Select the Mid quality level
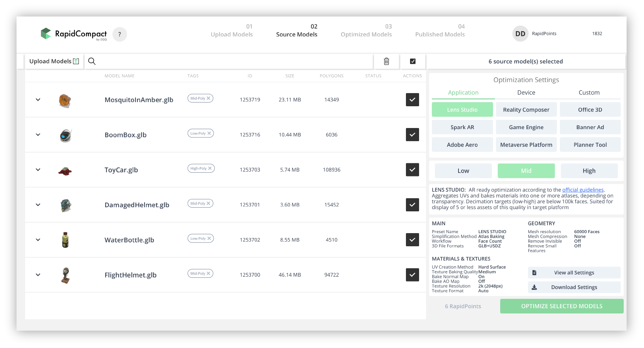The height and width of the screenshot is (348, 644). pyautogui.click(x=526, y=171)
